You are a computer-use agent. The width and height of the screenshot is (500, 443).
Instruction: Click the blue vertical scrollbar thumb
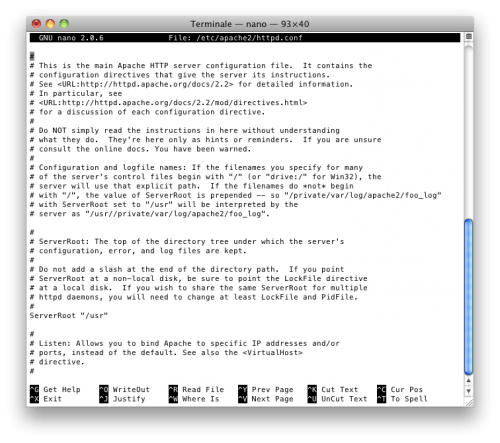[x=469, y=297]
